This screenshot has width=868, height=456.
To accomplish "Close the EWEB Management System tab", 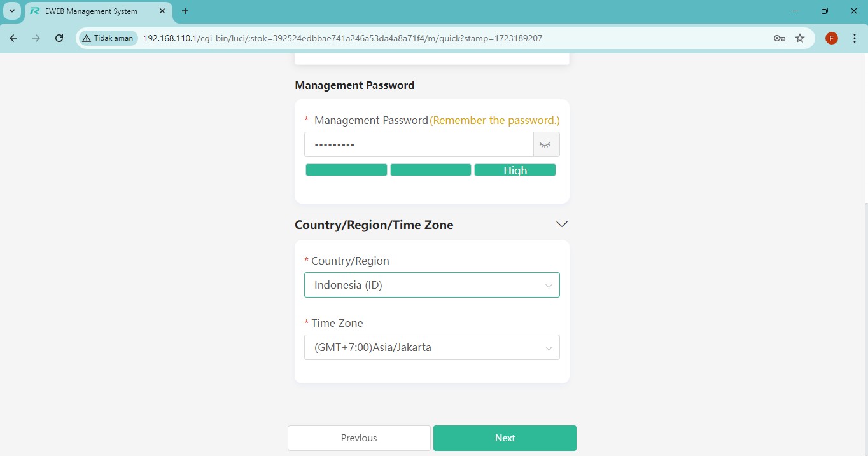I will tap(162, 11).
